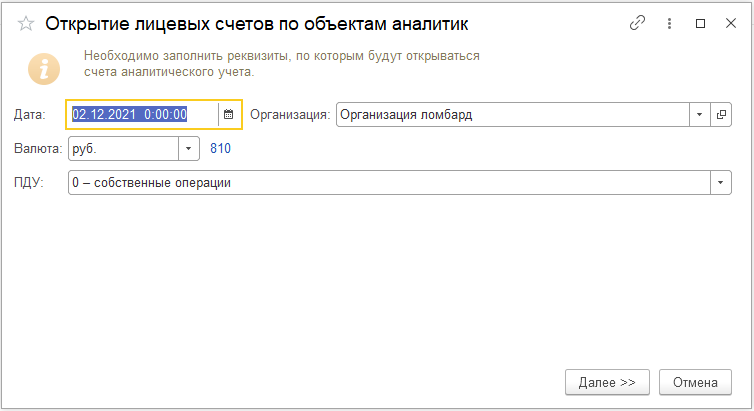Open the calendar picker for the Дата field
754x411 pixels.
pos(229,114)
